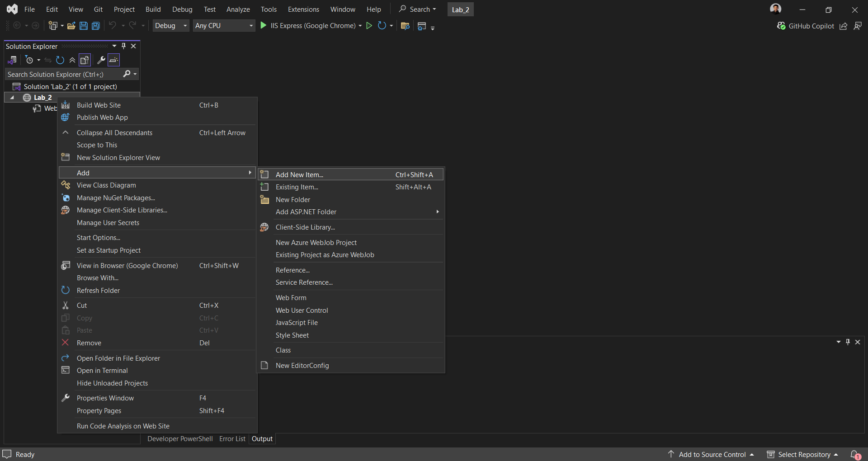Image resolution: width=868 pixels, height=461 pixels.
Task: Switch views icon in Solution Explorer
Action: click(13, 60)
